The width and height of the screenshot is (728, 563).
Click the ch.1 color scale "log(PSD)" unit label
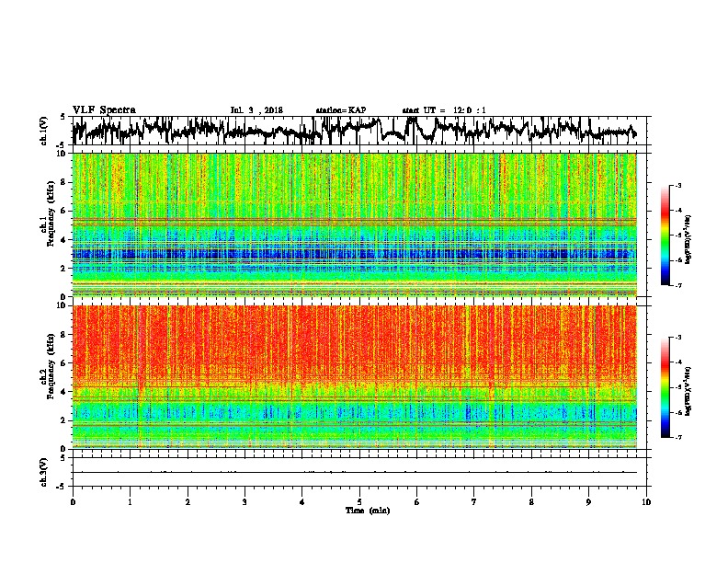[688, 239]
